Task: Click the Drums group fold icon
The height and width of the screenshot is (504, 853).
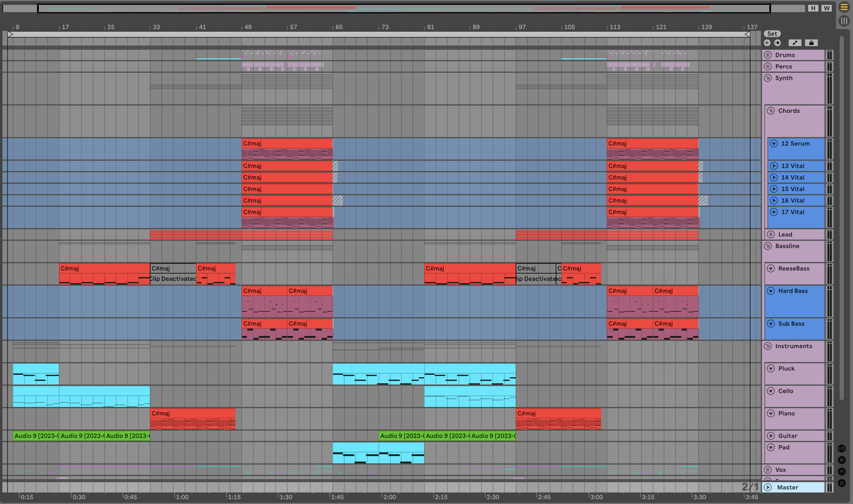Action: coord(768,55)
